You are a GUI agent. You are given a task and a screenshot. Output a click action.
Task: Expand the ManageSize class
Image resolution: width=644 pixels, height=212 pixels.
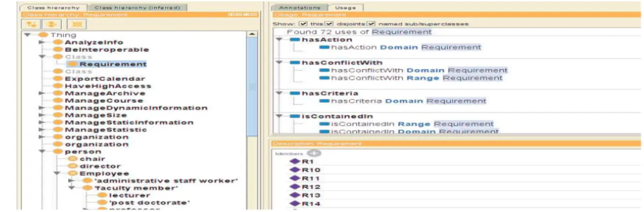click(x=42, y=115)
